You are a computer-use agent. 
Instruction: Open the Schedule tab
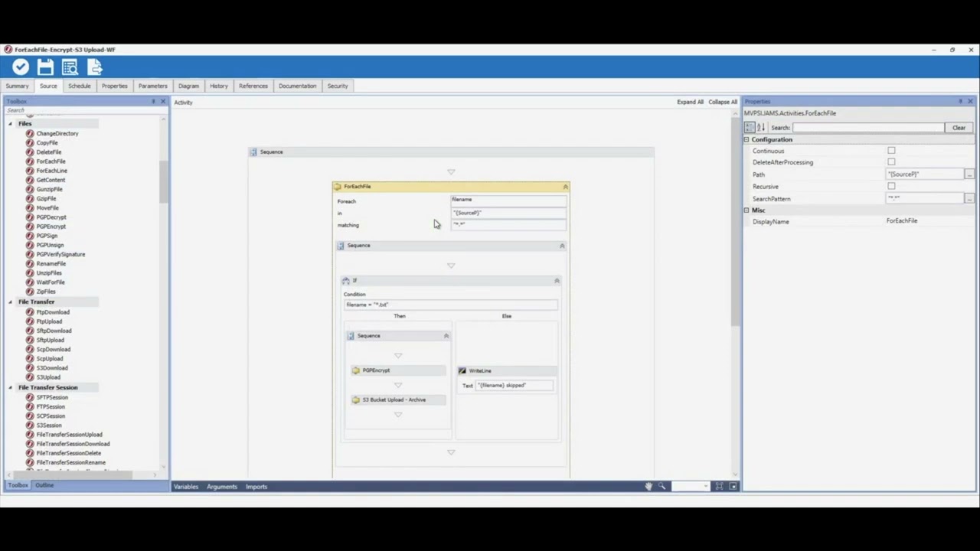pyautogui.click(x=80, y=86)
